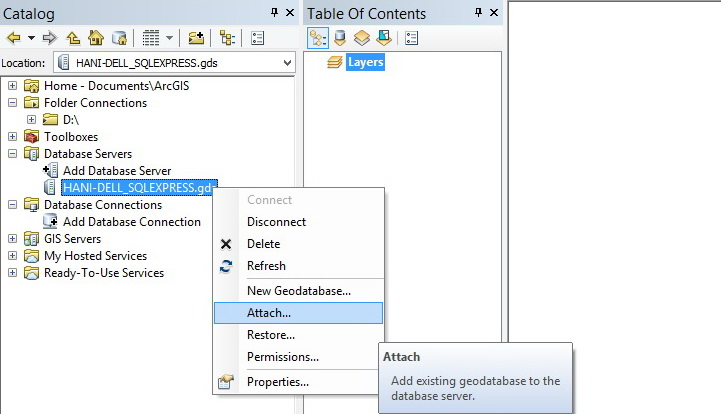Open the Back arrow history dropdown

(31, 38)
